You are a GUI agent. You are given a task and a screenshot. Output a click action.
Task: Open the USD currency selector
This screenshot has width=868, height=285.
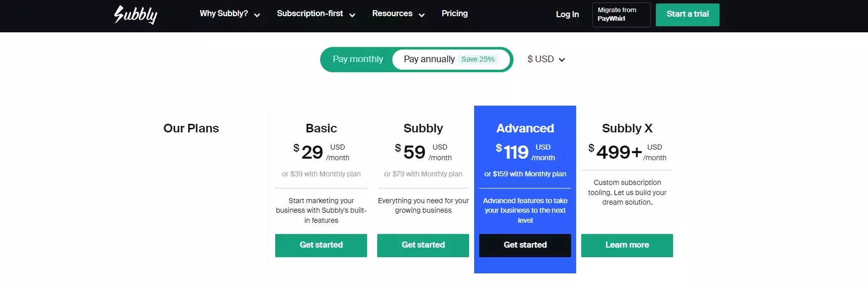point(546,59)
